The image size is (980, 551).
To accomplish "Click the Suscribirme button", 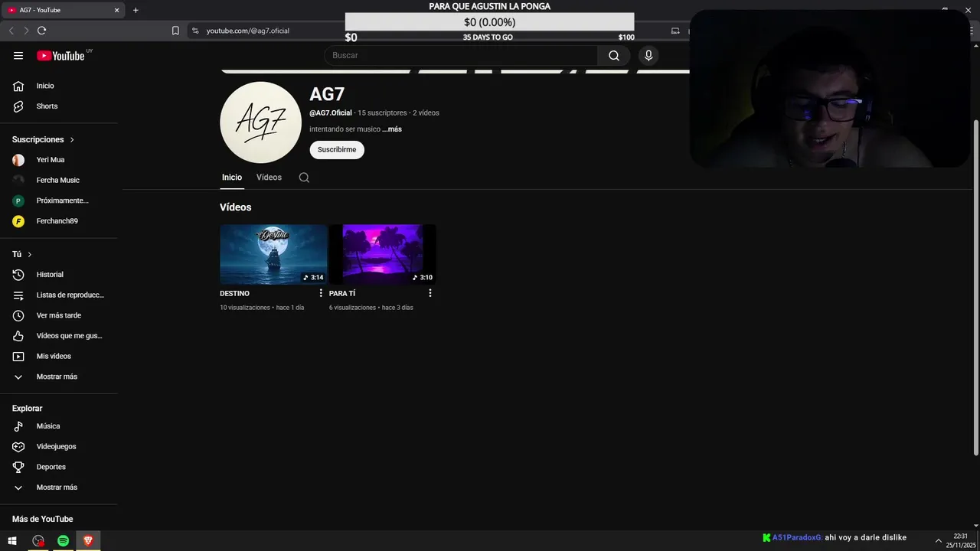I will tap(337, 150).
